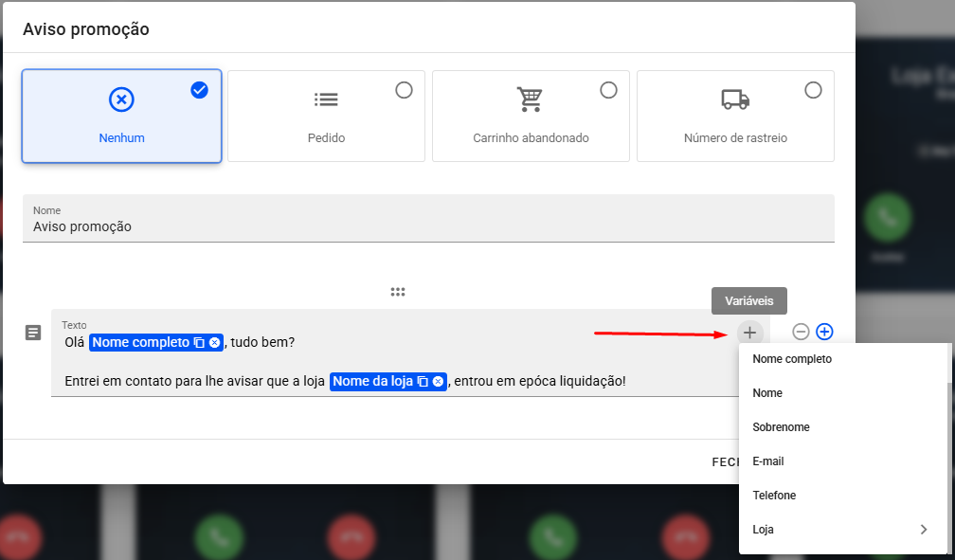Grab the drag handle dots icon
Viewport: 955px width, 560px height.
pos(398,292)
